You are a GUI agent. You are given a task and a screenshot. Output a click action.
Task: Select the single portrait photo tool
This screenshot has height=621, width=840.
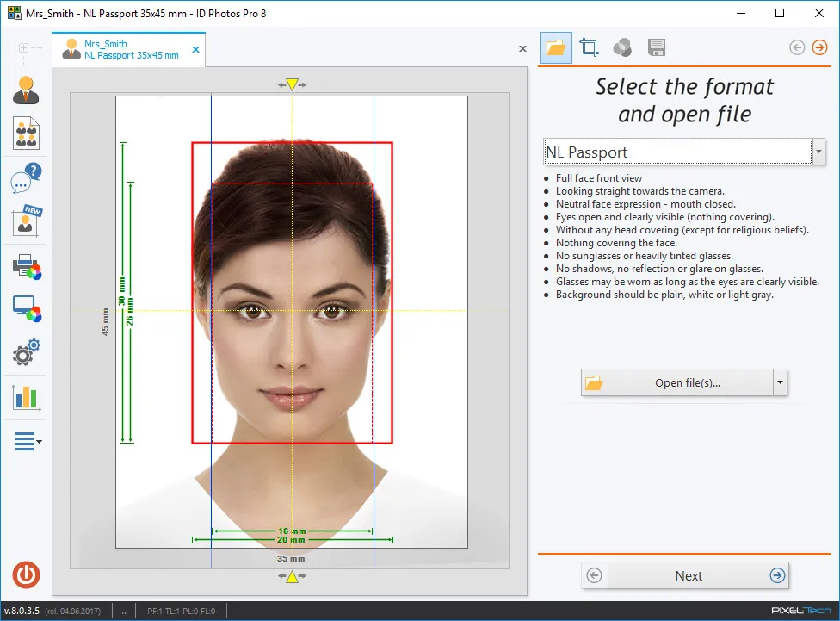[25, 88]
